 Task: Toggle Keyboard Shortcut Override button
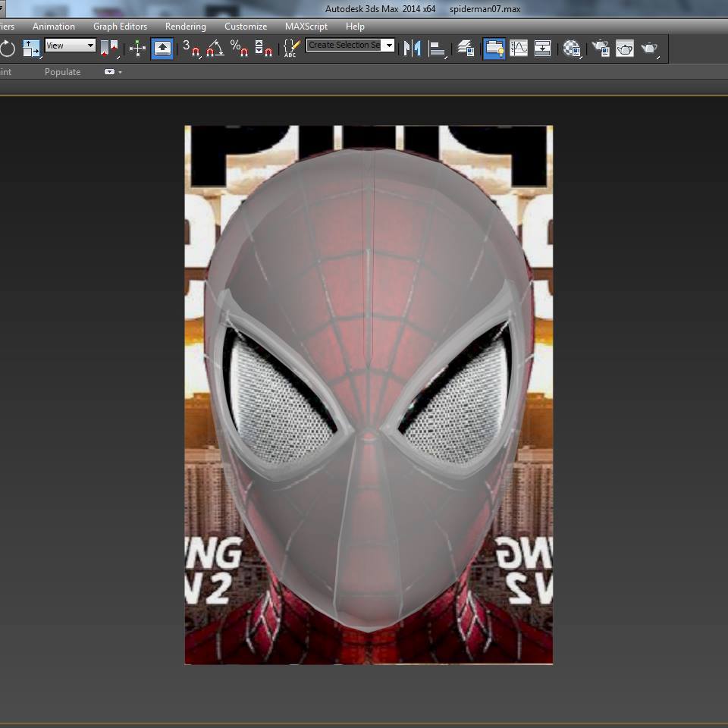(162, 49)
